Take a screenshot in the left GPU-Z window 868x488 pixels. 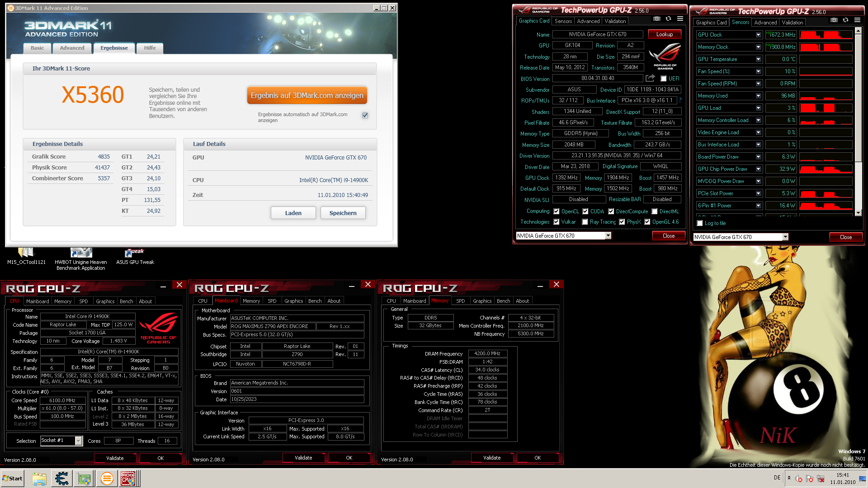(x=657, y=19)
